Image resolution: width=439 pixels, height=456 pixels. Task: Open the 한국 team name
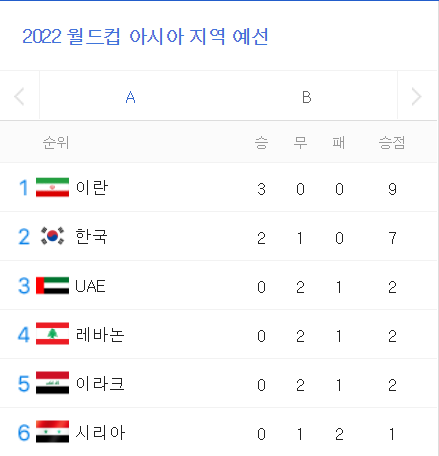click(91, 236)
